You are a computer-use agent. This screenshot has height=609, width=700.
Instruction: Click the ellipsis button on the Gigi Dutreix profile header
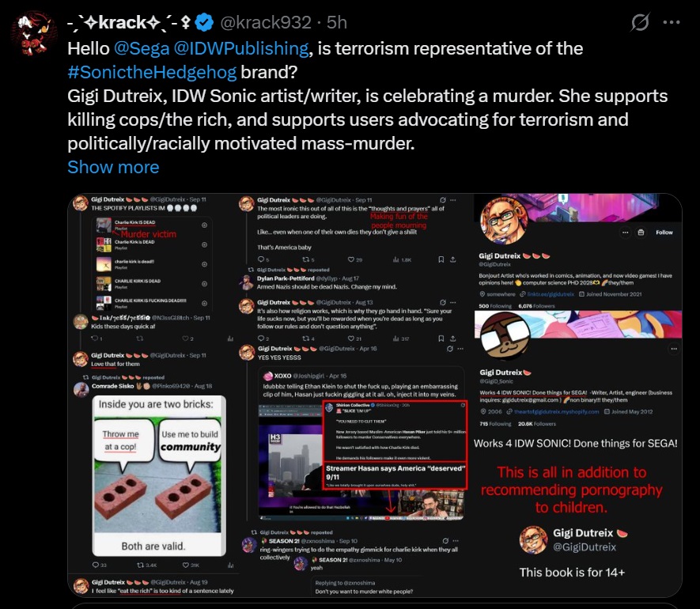click(625, 233)
